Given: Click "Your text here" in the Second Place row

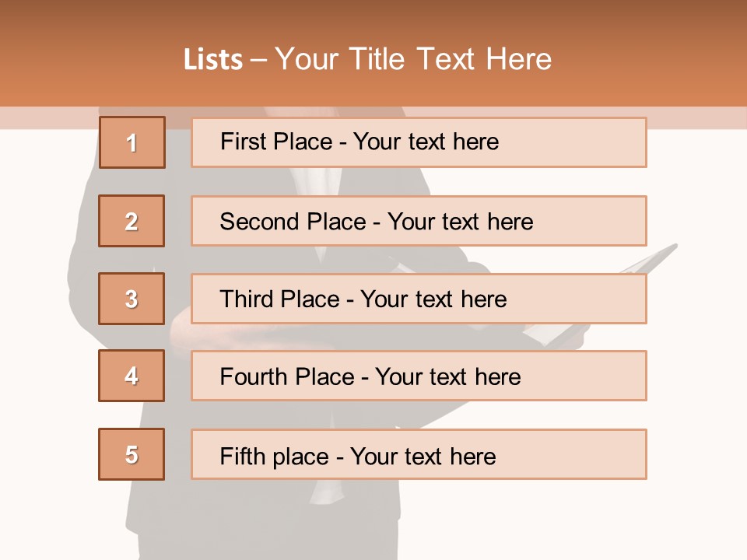Looking at the screenshot, I should (x=461, y=222).
